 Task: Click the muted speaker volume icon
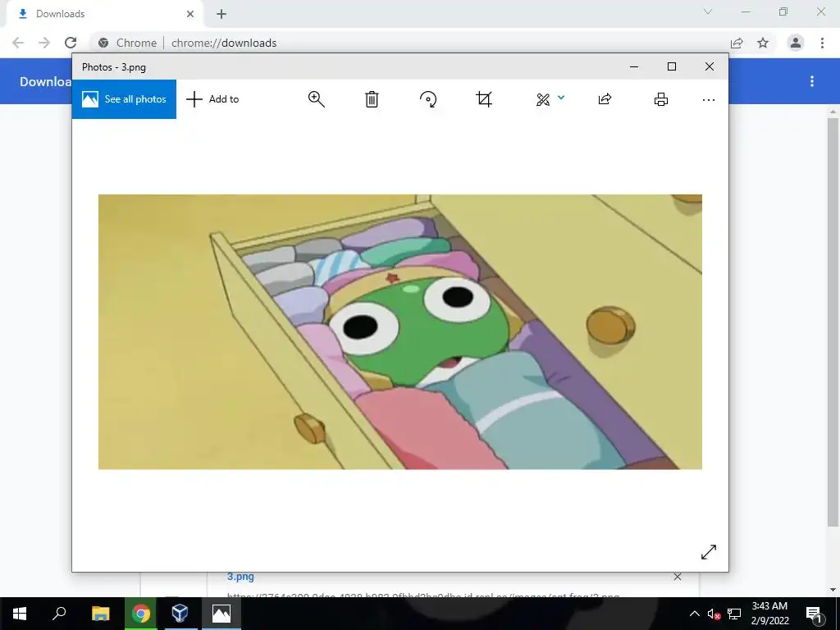click(x=714, y=614)
